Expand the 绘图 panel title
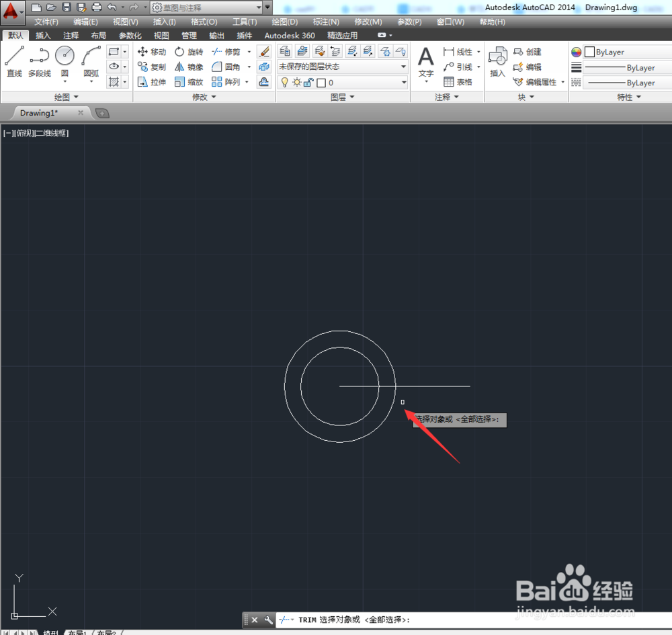 tap(67, 97)
